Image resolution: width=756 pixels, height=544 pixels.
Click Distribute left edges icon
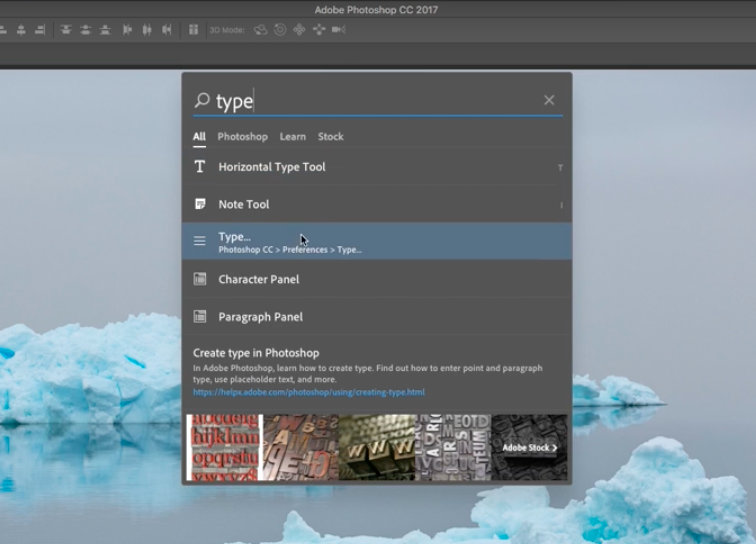[127, 30]
